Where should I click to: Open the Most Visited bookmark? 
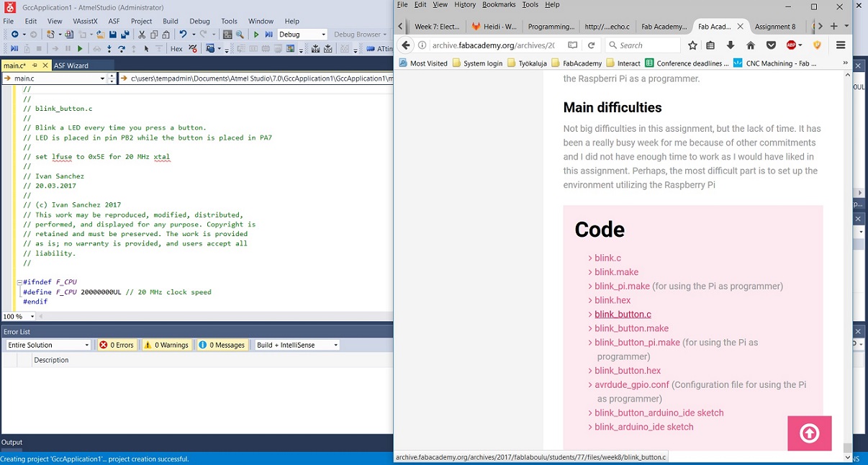(x=422, y=63)
